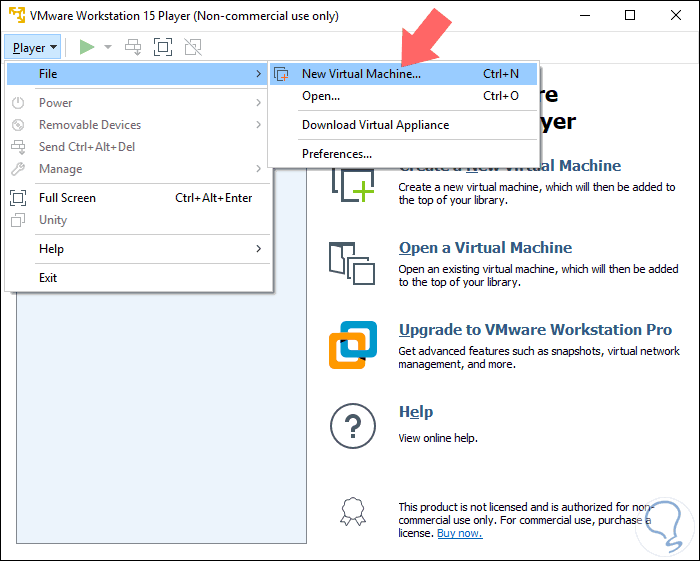
Task: Click the green power on play icon
Action: (x=87, y=47)
